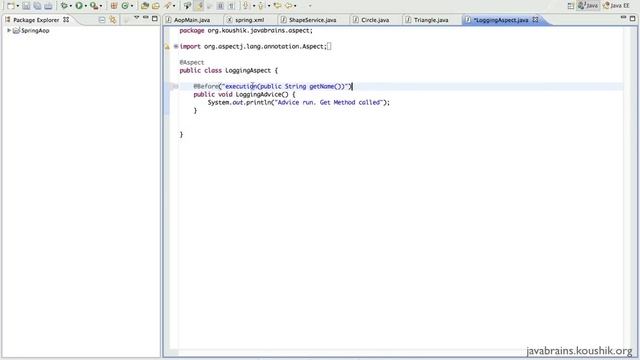Click on the LoggingAdvice method name
The height and width of the screenshot is (360, 640).
pos(258,95)
